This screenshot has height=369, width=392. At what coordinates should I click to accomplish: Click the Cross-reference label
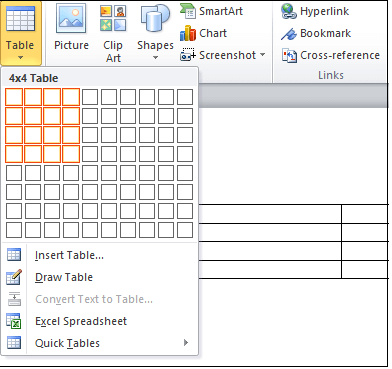click(340, 55)
